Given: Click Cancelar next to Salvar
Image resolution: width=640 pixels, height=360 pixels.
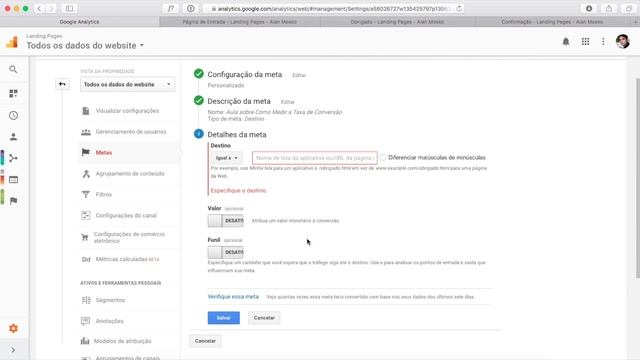Looking at the screenshot, I should 264,318.
